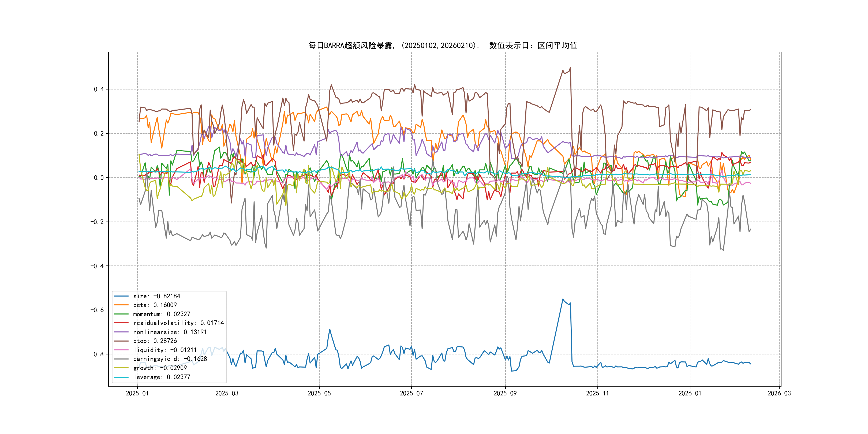This screenshot has width=868, height=434.
Task: Click the orange beta legend line swatch
Action: click(x=121, y=305)
